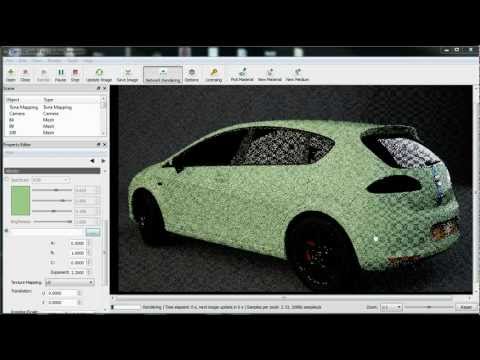Click the Reset zoom button

point(466,307)
